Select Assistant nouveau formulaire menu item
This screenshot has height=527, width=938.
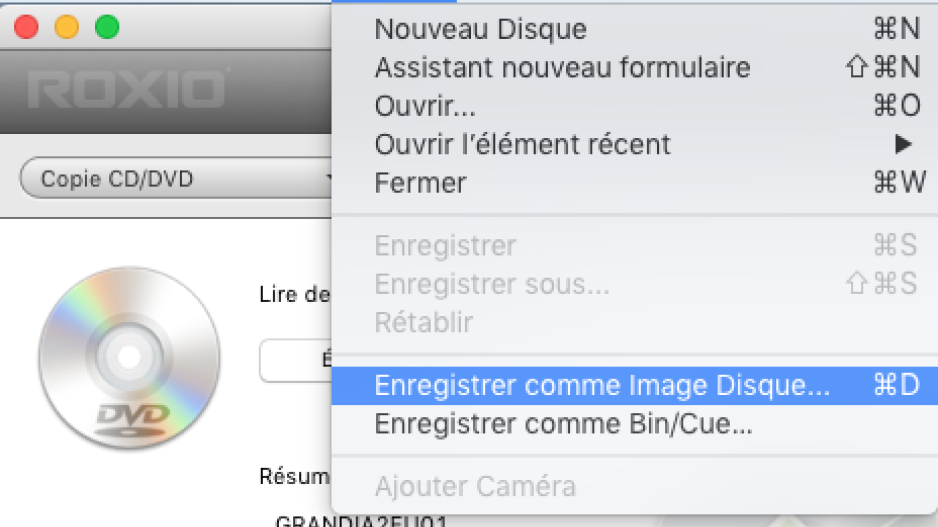pyautogui.click(x=635, y=67)
